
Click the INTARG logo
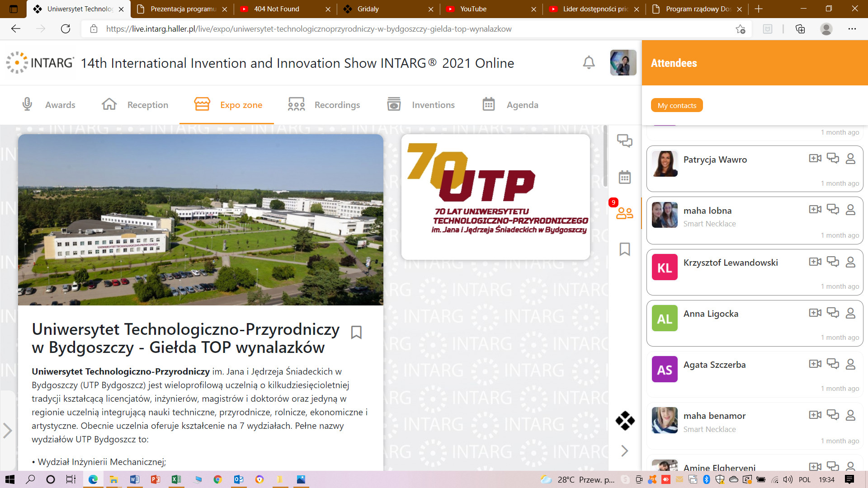click(40, 62)
